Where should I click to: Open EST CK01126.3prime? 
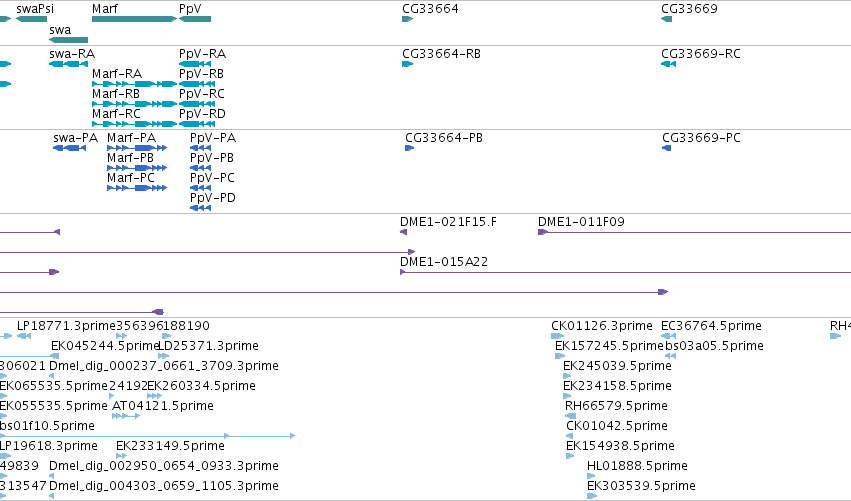[x=602, y=326]
